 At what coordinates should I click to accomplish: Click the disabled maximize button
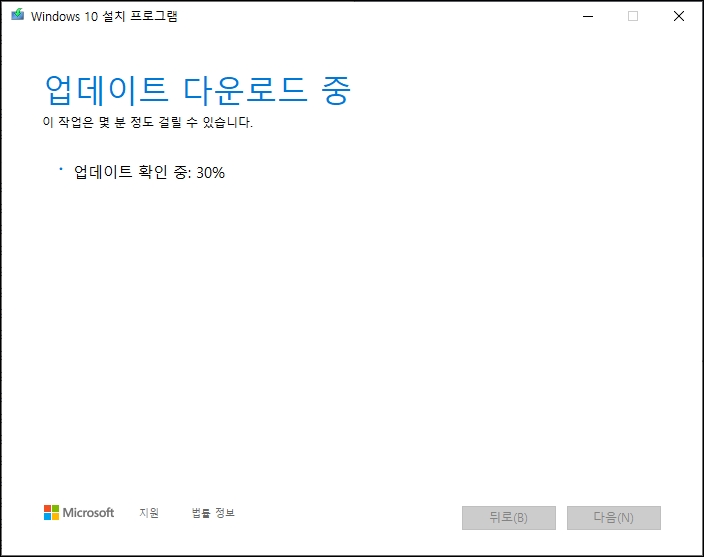(633, 17)
